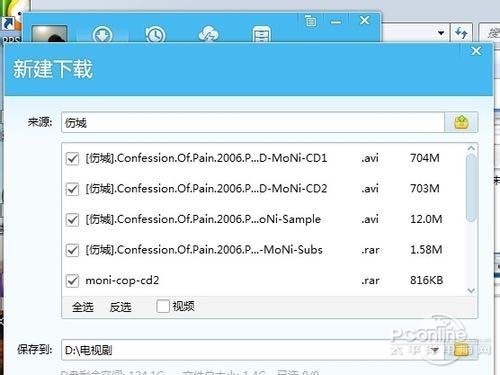
Task: Click the mini-mode icon in Thunder title bar
Action: coord(311,21)
